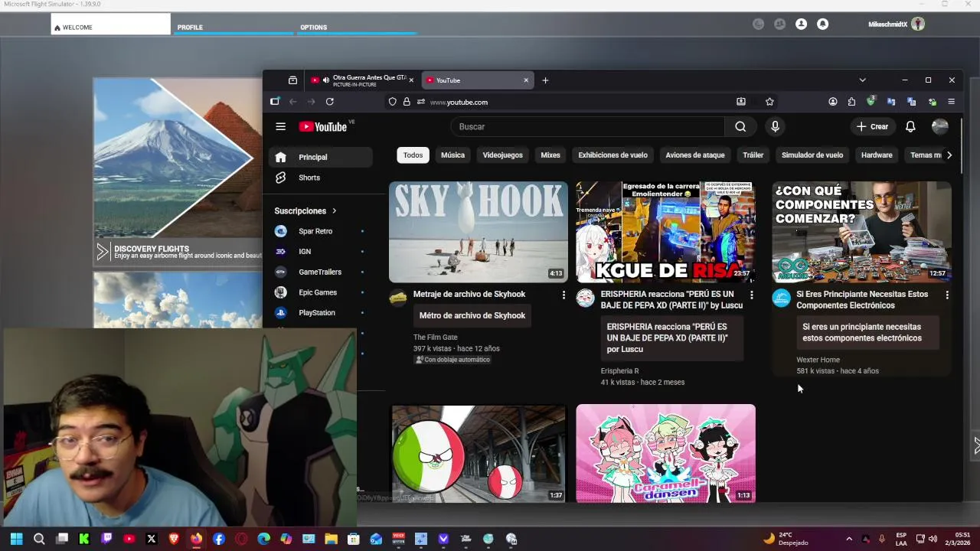980x551 pixels.
Task: Open the list all tabs dropdown arrow
Action: pos(862,80)
